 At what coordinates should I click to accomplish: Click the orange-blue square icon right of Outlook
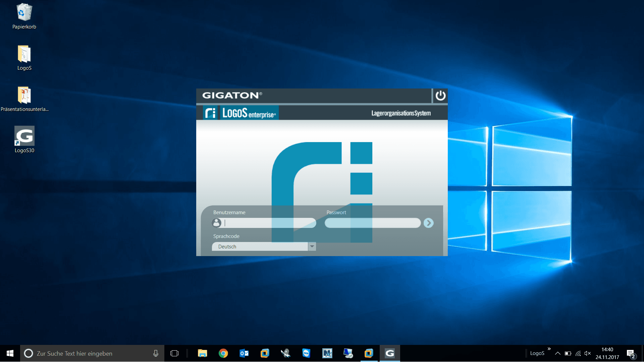pyautogui.click(x=265, y=353)
